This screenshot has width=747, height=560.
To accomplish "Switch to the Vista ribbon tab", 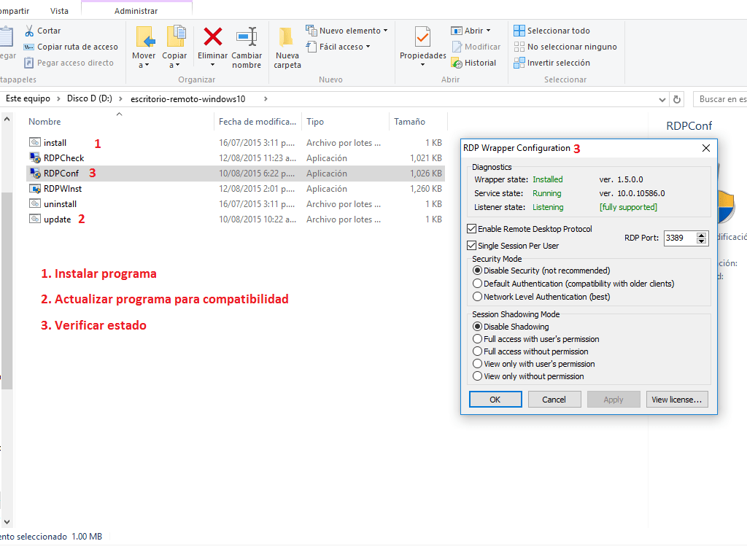I will point(60,11).
